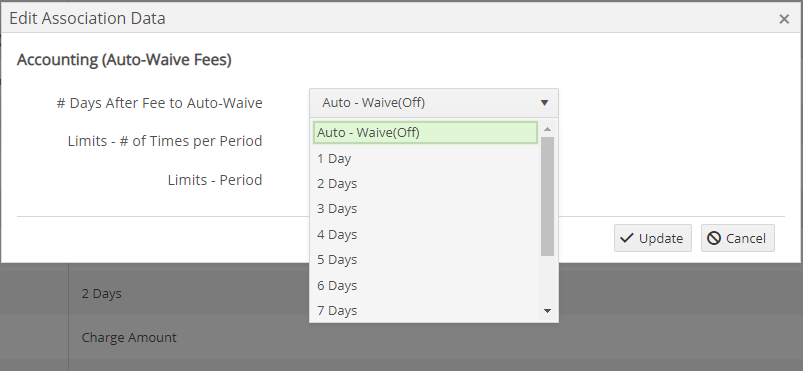This screenshot has width=803, height=371.
Task: Click the checkmark icon on Update
Action: coord(626,238)
